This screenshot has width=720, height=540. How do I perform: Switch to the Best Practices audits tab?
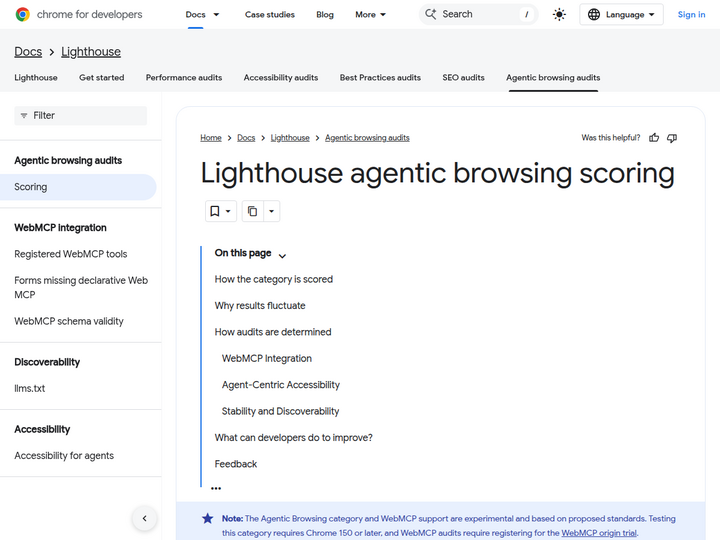point(380,78)
